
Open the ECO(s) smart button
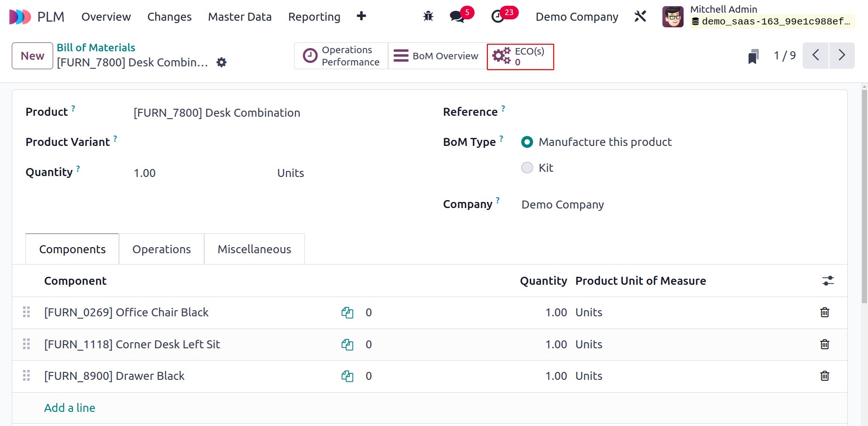tap(520, 56)
